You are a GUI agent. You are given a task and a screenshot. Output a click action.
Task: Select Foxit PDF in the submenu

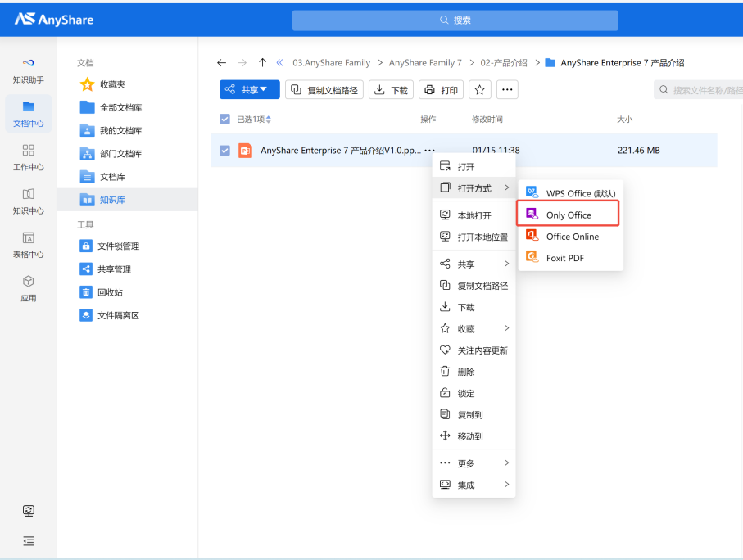[x=564, y=258]
